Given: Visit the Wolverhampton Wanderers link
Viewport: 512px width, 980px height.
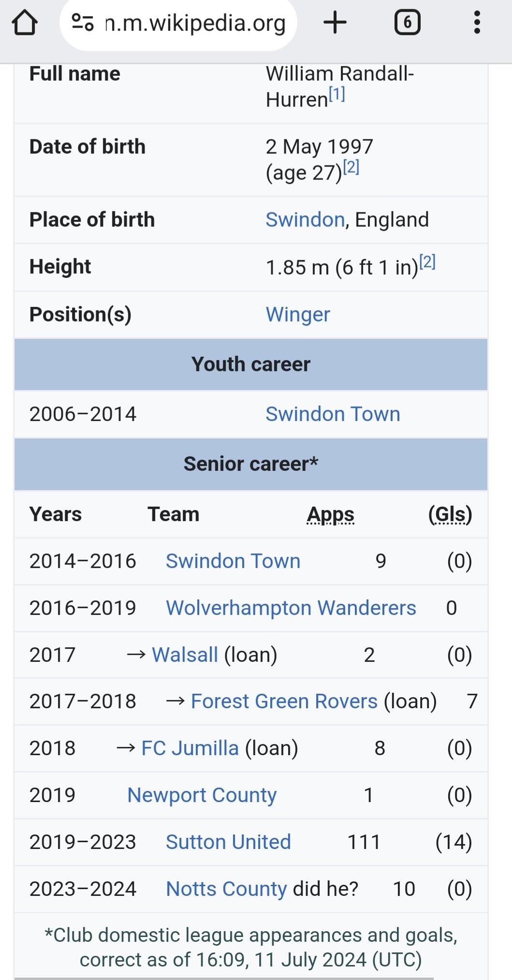Looking at the screenshot, I should (x=291, y=608).
